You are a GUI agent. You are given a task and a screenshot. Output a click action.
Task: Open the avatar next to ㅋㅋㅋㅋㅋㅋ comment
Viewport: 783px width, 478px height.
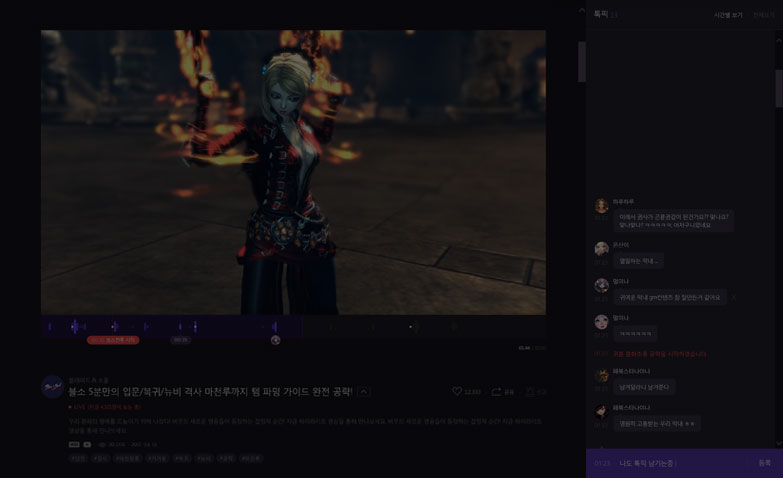[601, 322]
